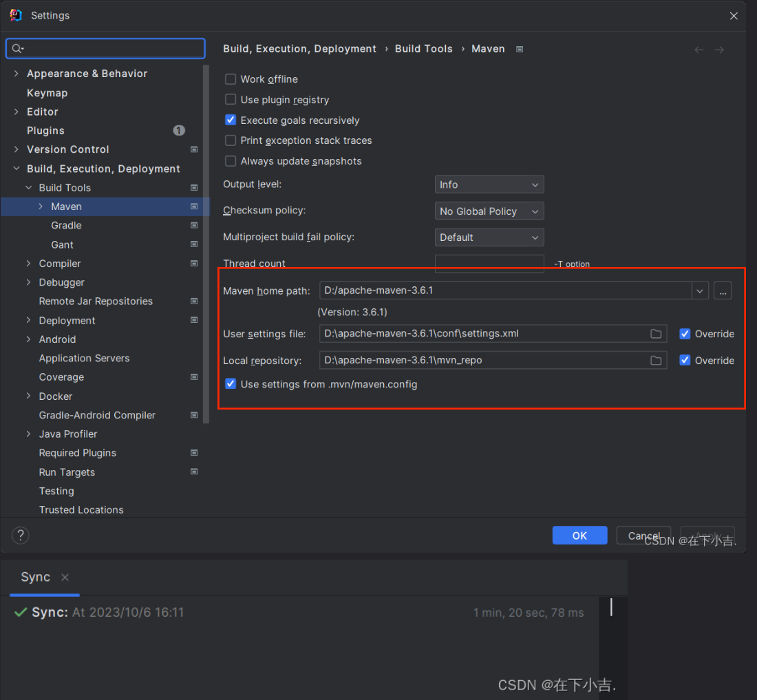Click the User settings file path field
Image resolution: width=757 pixels, height=700 pixels.
pyautogui.click(x=493, y=334)
